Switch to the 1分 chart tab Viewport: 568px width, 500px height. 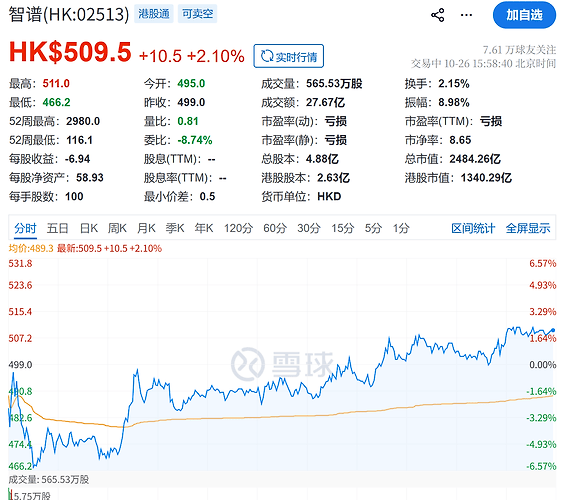(401, 228)
